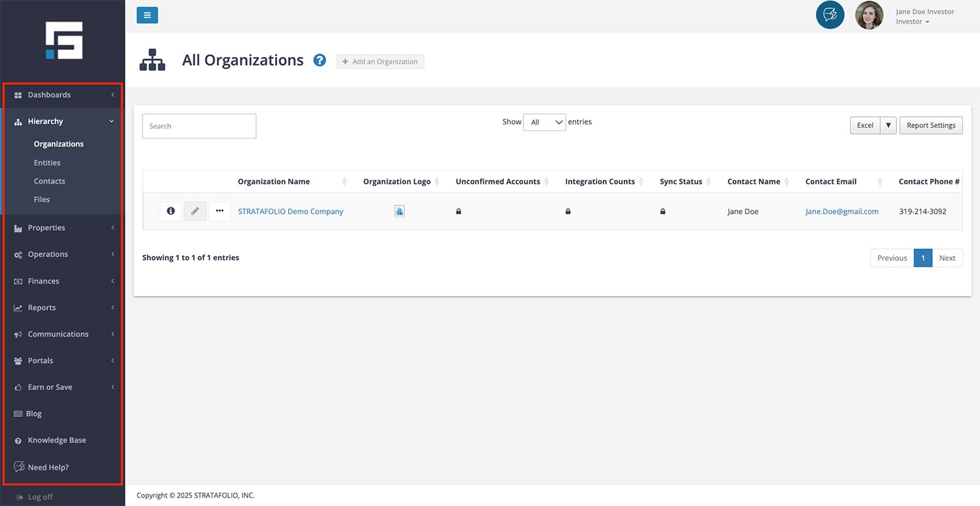Screen dimensions: 980x506
Task: Click Jane Doe's profile avatar photo
Action: pos(869,15)
